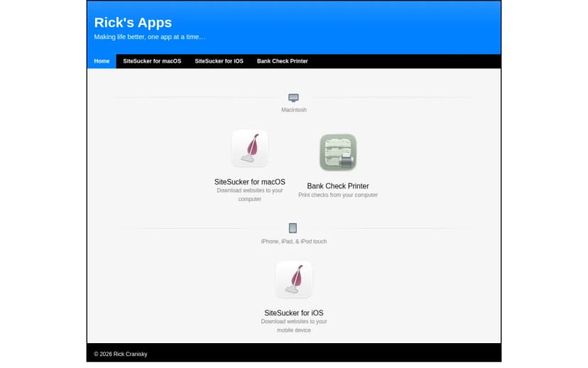Go to SiteSucker for macOS nav tab
Viewport: 588px width, 368px height.
[x=152, y=61]
